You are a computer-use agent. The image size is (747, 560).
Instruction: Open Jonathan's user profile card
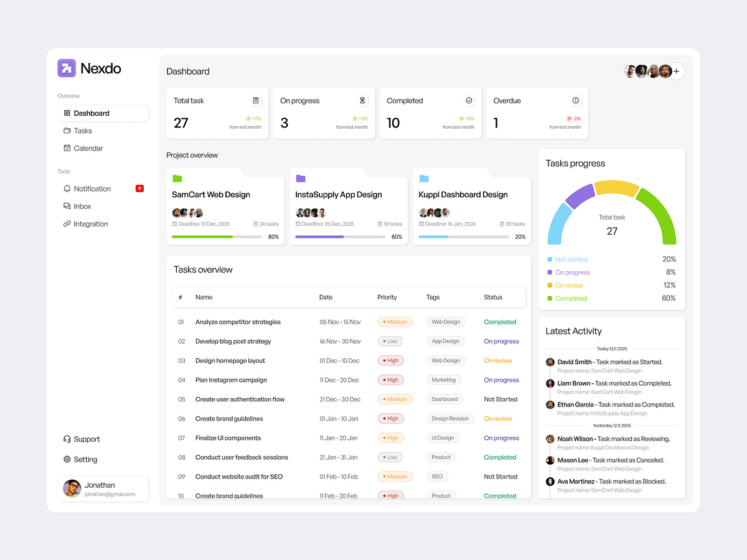point(103,488)
